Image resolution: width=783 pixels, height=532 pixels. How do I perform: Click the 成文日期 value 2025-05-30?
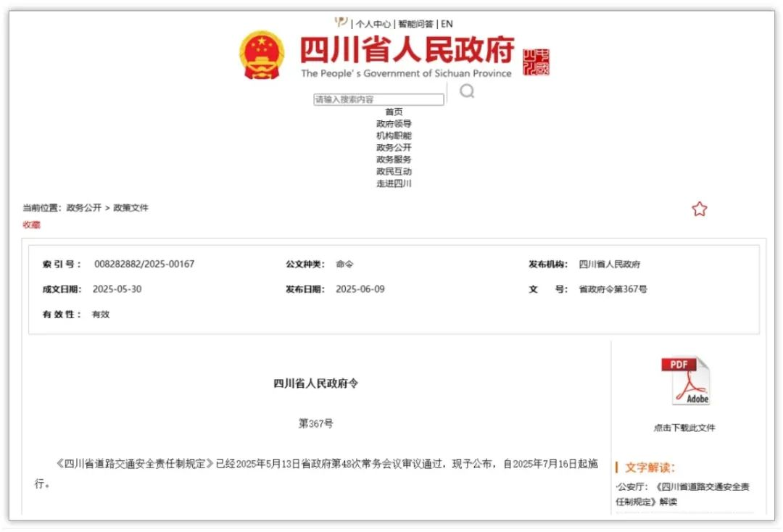coord(117,289)
